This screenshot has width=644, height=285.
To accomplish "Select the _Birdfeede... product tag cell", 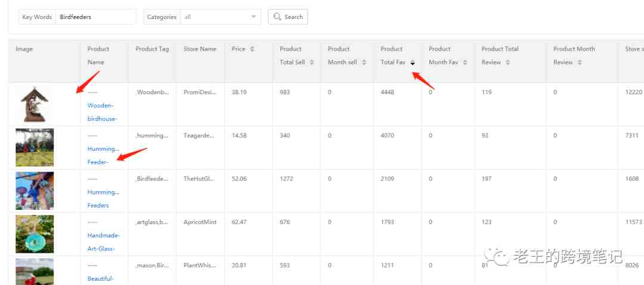I will tap(152, 179).
